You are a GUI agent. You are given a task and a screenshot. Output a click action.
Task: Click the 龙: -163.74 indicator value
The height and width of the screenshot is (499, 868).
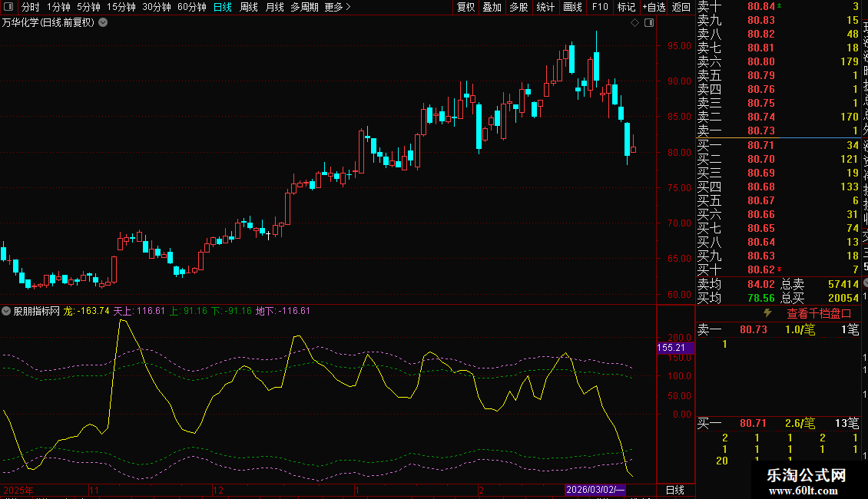86,311
